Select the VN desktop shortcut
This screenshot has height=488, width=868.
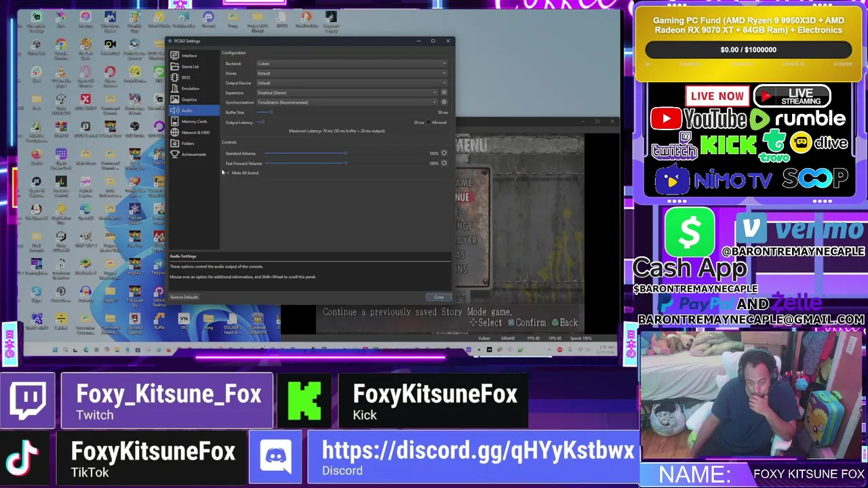pos(184,322)
